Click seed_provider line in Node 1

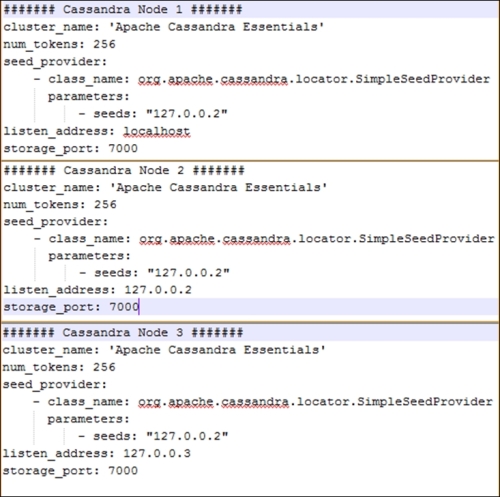pos(55,62)
